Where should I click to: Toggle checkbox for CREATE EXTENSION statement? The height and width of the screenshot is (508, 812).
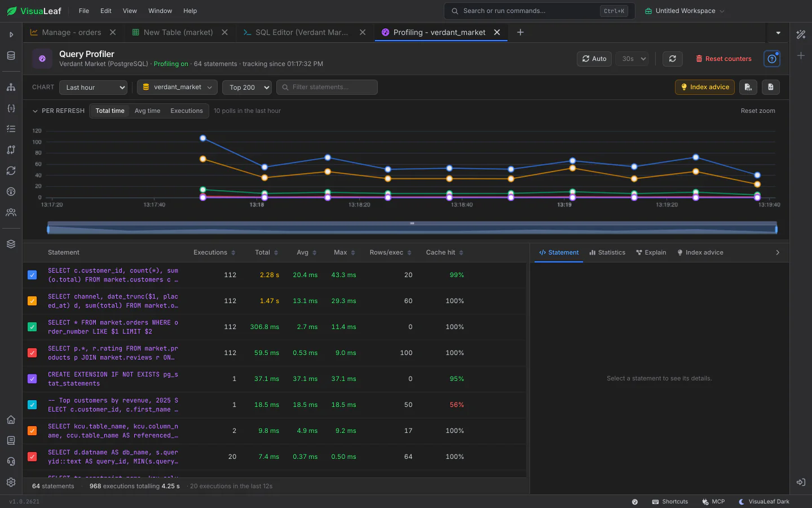pyautogui.click(x=32, y=379)
